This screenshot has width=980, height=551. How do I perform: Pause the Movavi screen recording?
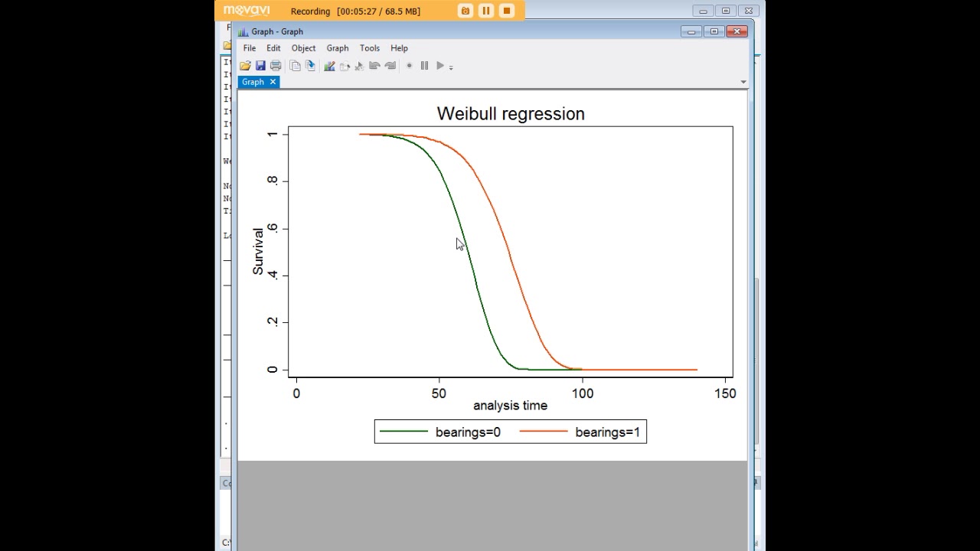(486, 11)
